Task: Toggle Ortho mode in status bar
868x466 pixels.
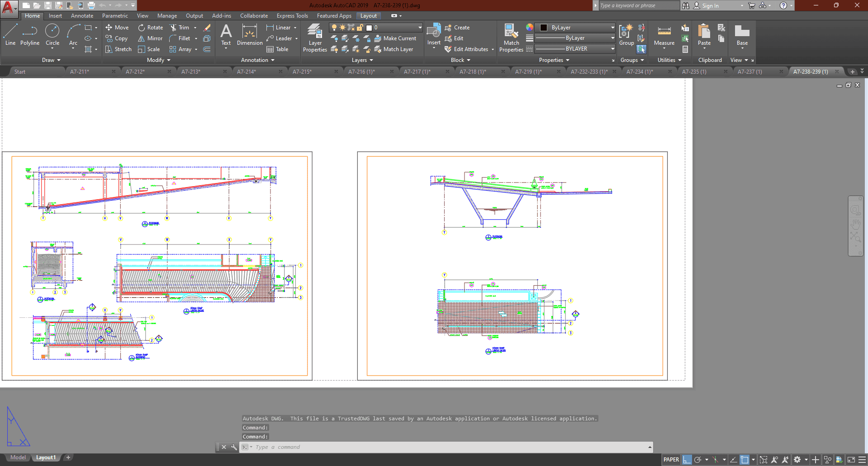Action: click(x=687, y=460)
